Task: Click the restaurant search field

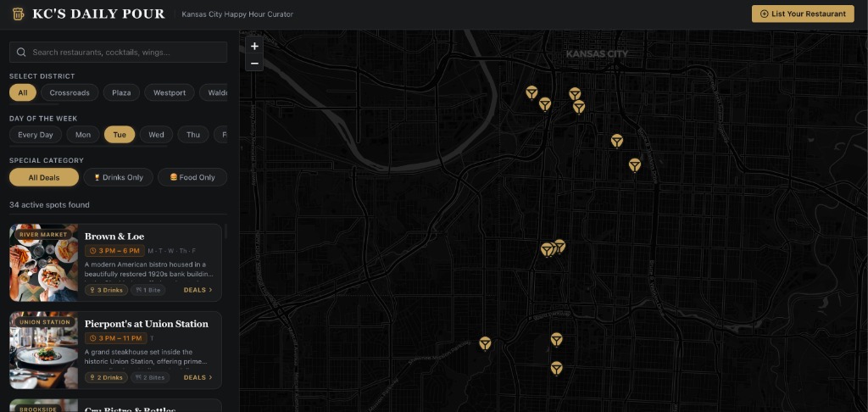Action: [x=118, y=52]
